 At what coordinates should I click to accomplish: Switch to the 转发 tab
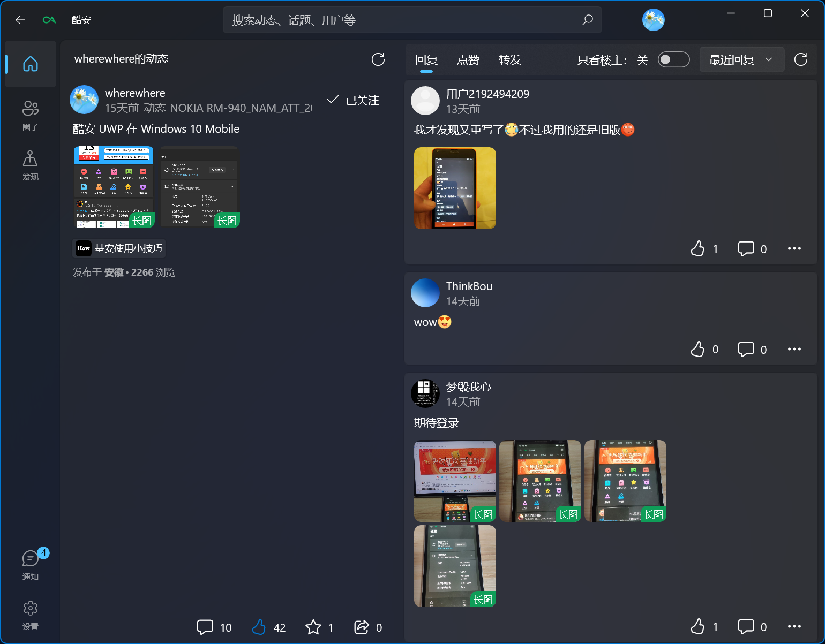click(x=510, y=60)
